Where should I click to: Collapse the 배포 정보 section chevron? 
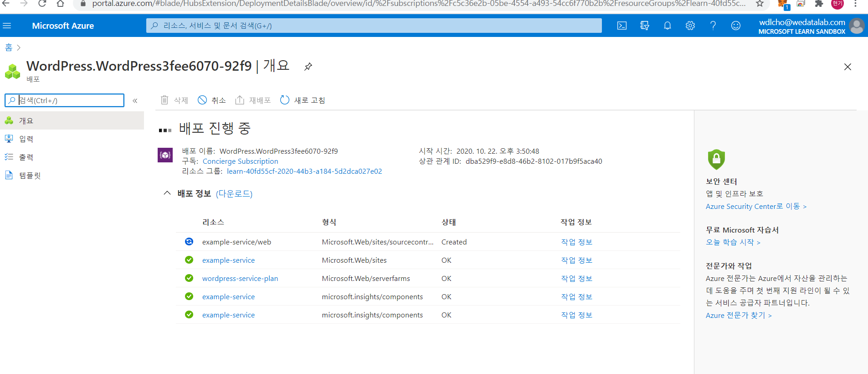[167, 193]
